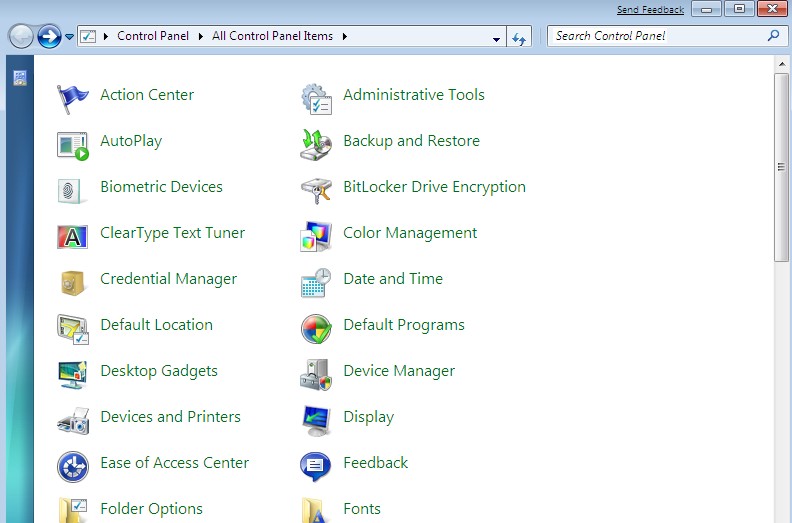The width and height of the screenshot is (792, 523).
Task: Go back with the Back arrow button
Action: click(x=21, y=36)
